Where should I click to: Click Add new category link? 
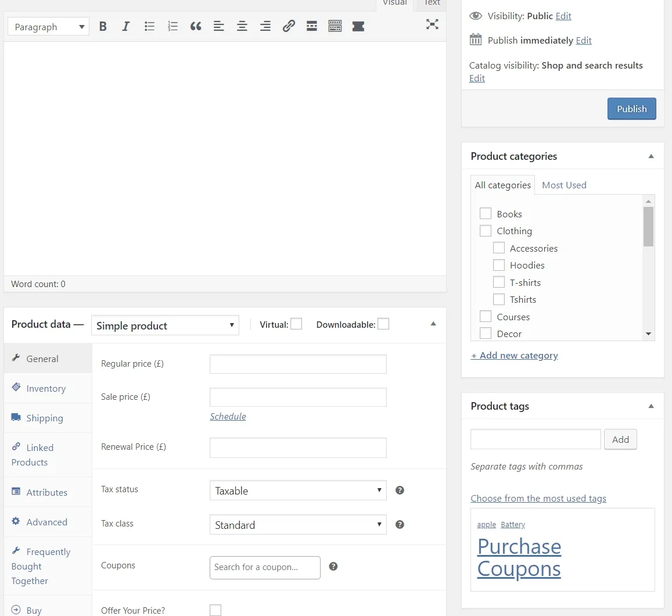tap(514, 356)
